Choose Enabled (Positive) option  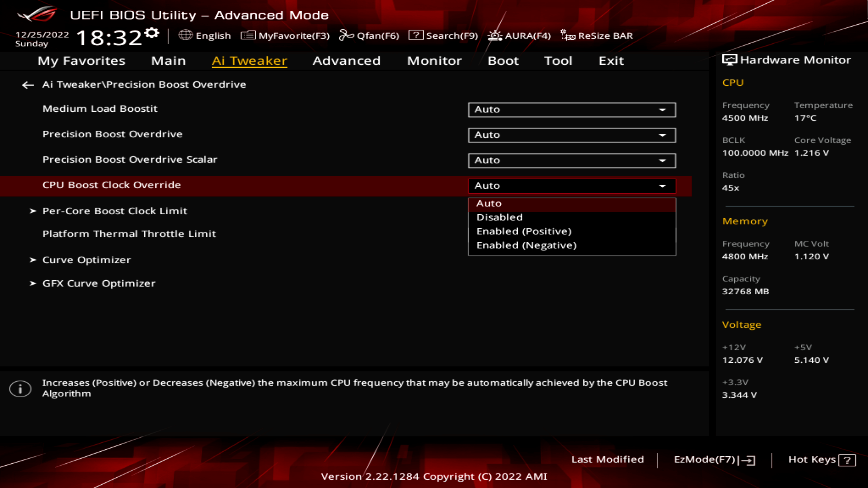pyautogui.click(x=572, y=231)
